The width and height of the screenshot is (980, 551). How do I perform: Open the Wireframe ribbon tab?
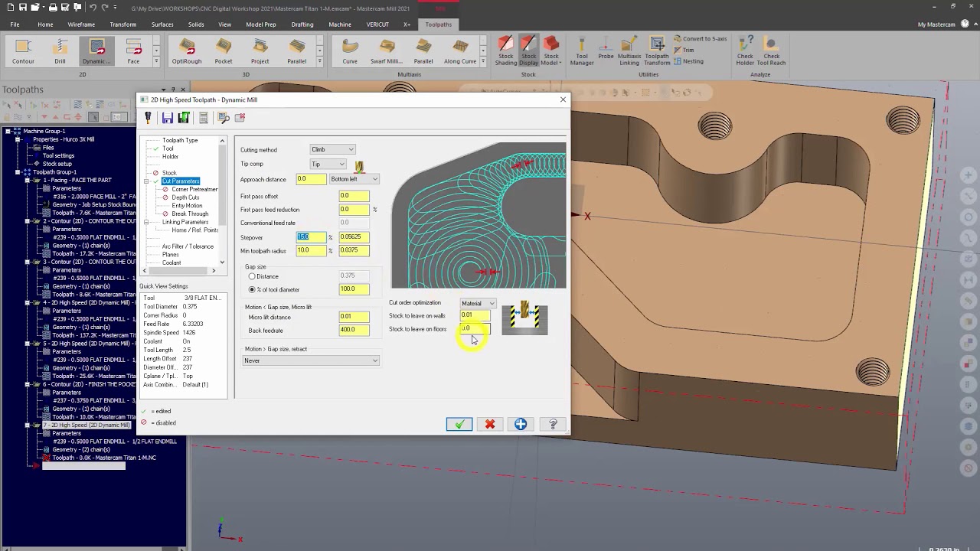(81, 24)
